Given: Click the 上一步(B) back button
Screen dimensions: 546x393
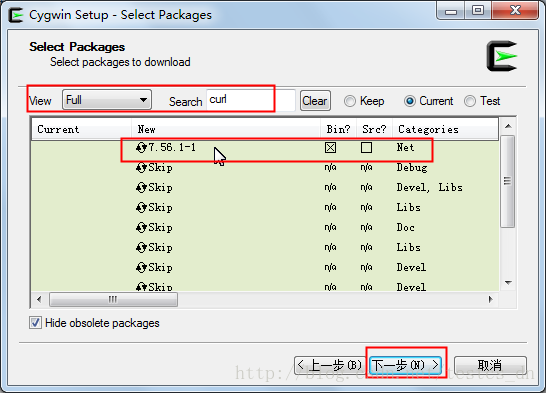Looking at the screenshot, I should (330, 365).
